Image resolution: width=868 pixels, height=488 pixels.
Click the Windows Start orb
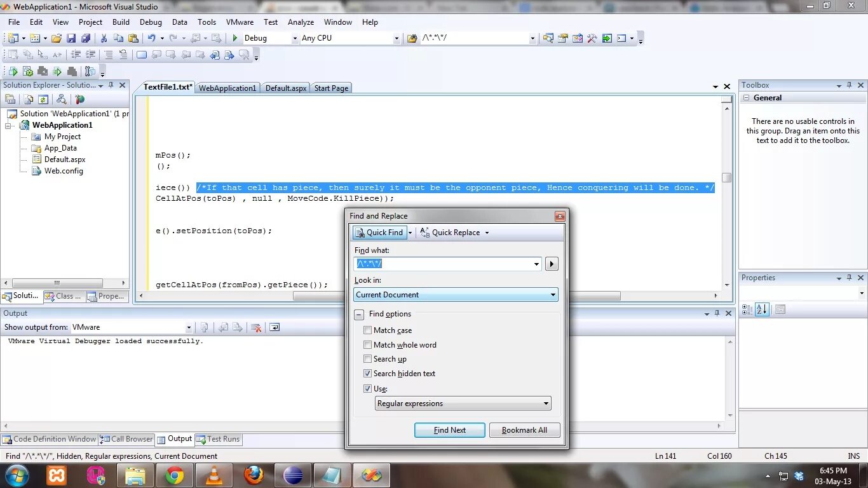coord(17,475)
